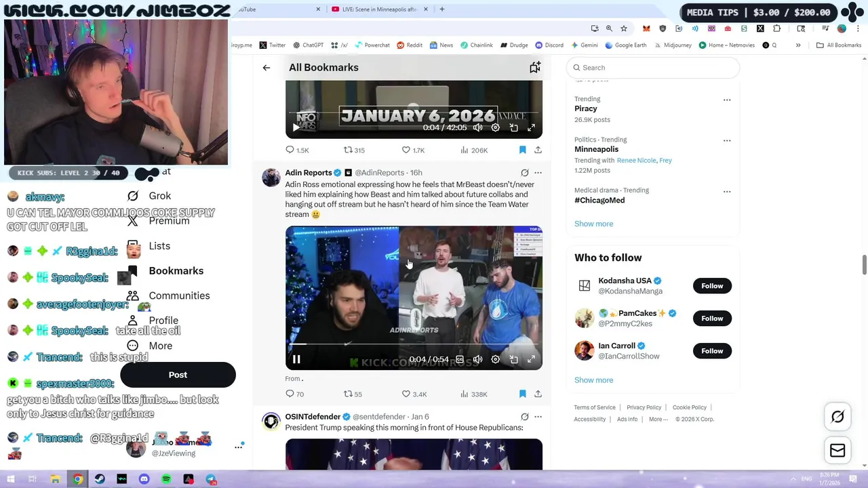Pause the Adin Reports video

coord(296,359)
